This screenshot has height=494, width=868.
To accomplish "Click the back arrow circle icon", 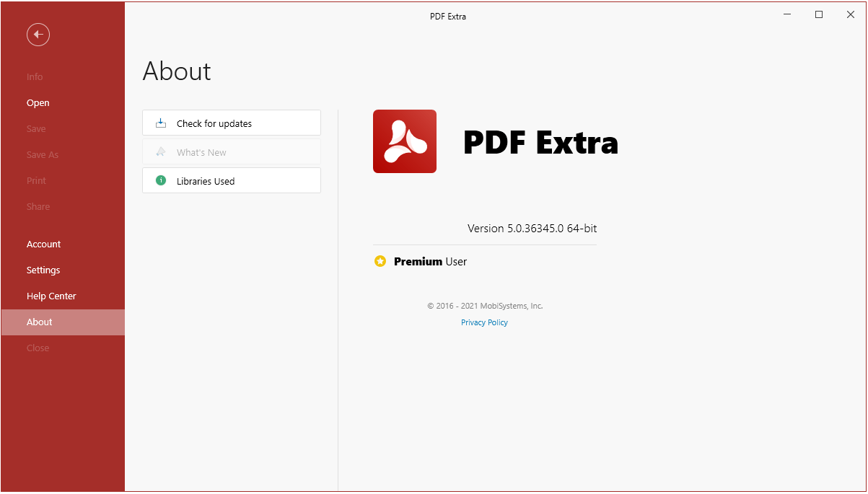I will tap(38, 34).
